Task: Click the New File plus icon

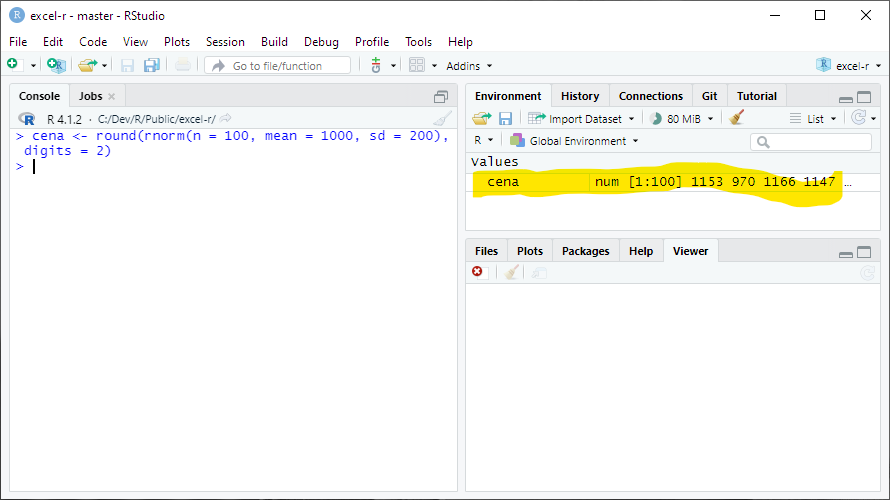Action: tap(13, 65)
